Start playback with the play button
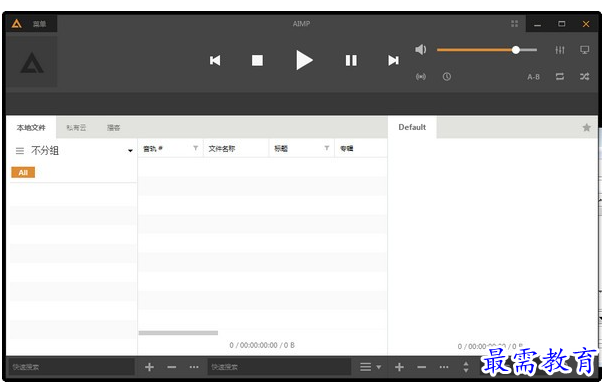 [x=304, y=60]
